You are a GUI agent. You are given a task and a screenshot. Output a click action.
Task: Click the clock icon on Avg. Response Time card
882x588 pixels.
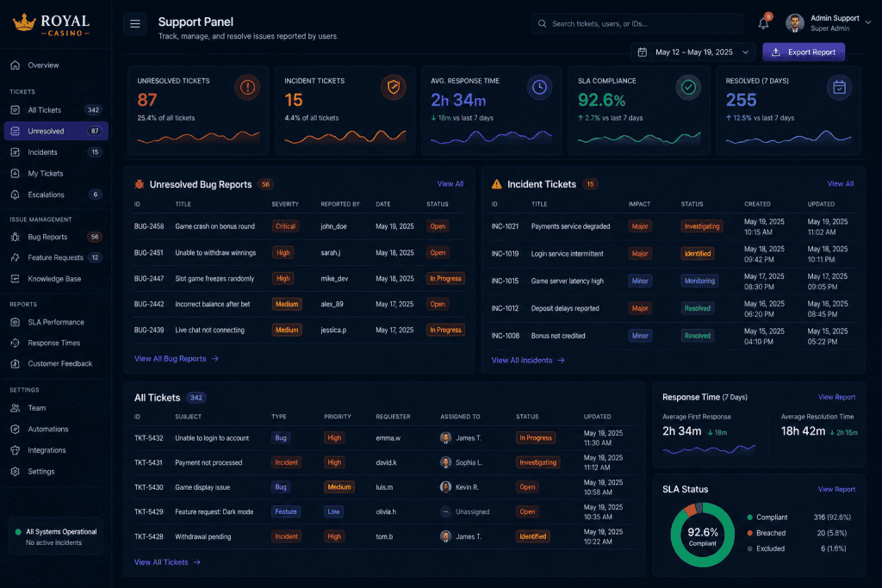[x=539, y=87]
